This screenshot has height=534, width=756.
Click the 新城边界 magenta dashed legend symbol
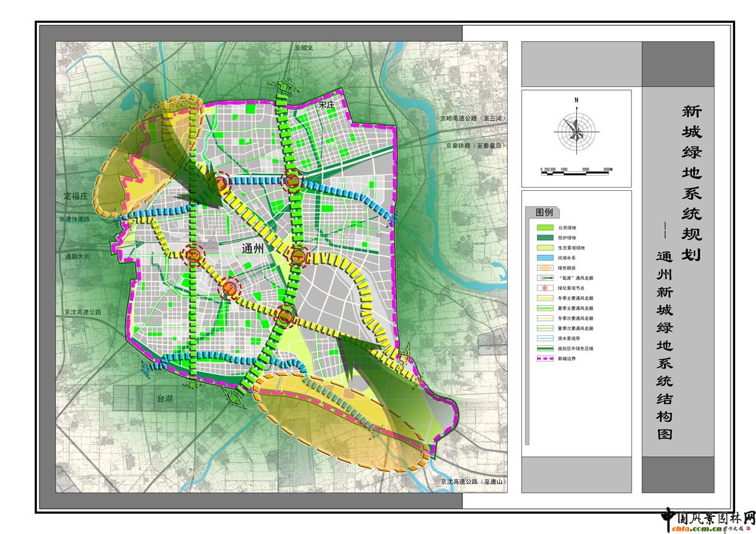[546, 359]
